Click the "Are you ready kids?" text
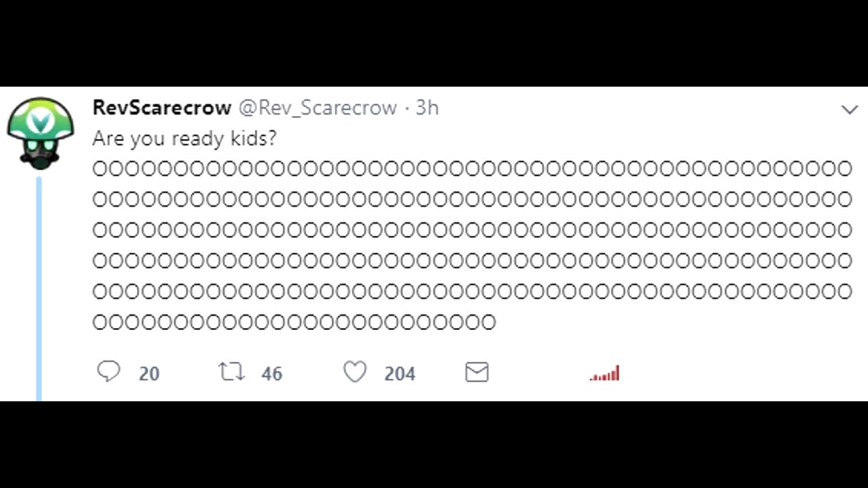Image resolution: width=868 pixels, height=488 pixels. [x=184, y=138]
